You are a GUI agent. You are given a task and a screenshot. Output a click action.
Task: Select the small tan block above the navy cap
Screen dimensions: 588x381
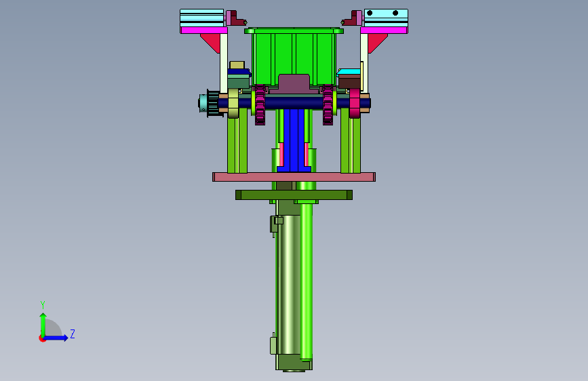pyautogui.click(x=237, y=65)
